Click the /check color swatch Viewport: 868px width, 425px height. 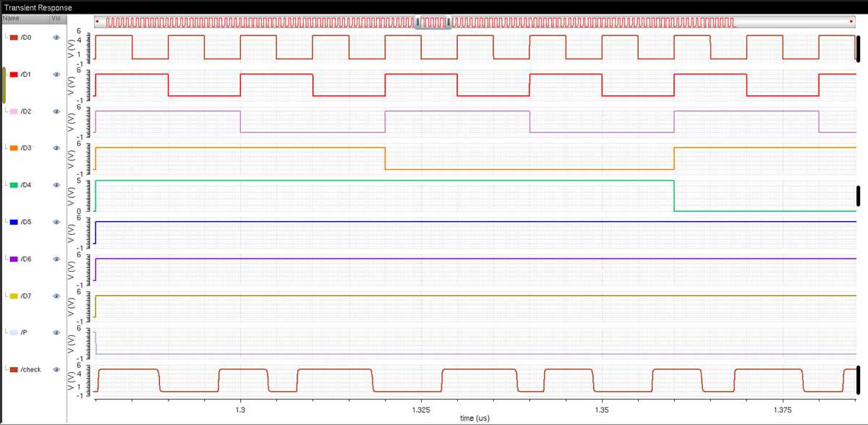tap(14, 369)
